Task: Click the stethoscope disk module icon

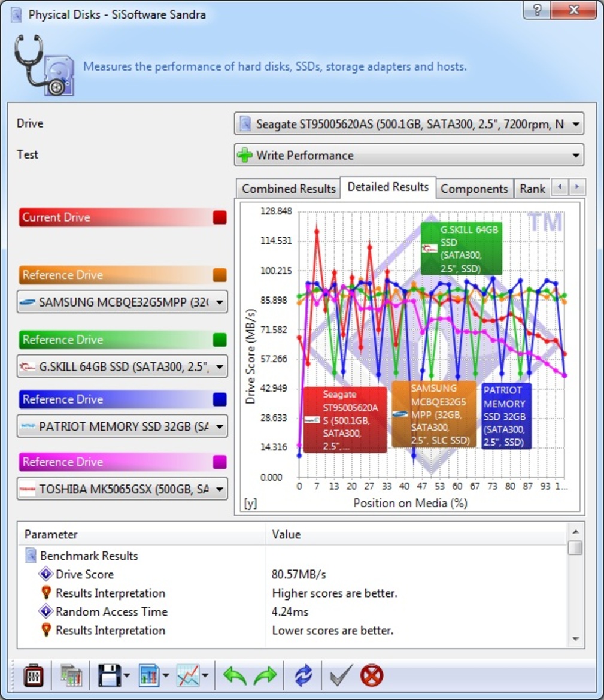Action: (44, 65)
